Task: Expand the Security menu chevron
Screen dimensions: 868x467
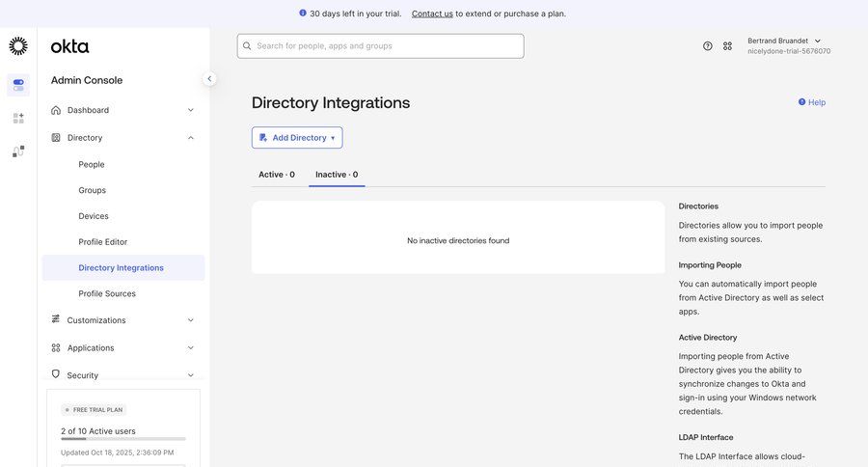Action: 190,375
